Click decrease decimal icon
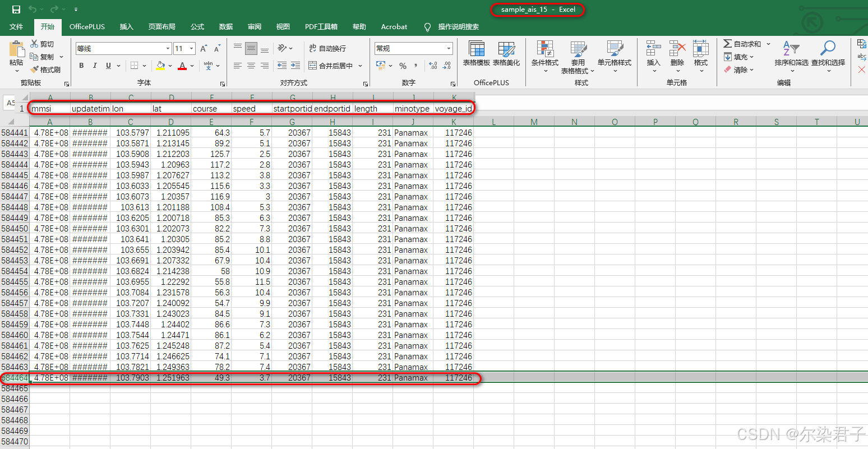Screen dimensions: 868x449 (446, 66)
